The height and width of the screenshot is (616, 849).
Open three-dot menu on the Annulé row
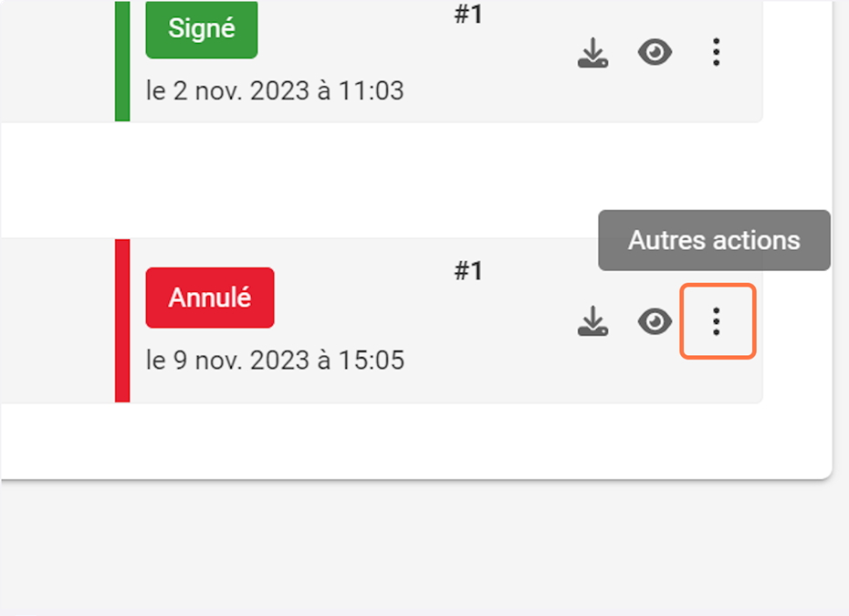718,321
